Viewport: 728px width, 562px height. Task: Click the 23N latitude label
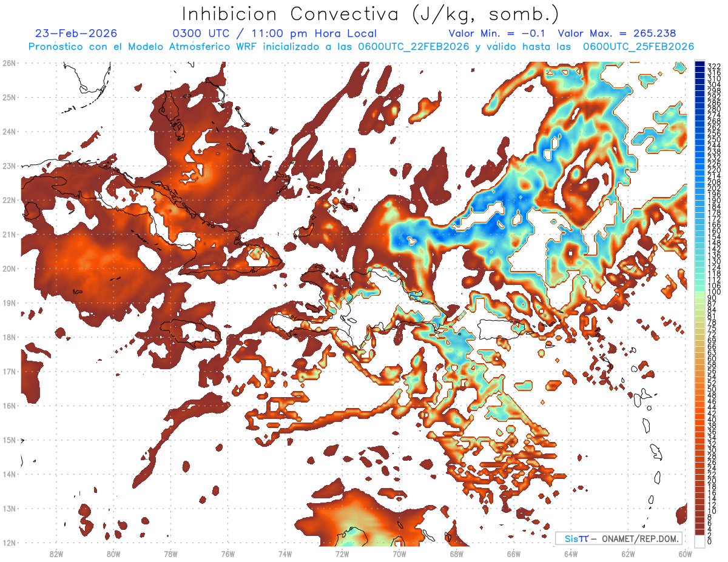pyautogui.click(x=8, y=166)
